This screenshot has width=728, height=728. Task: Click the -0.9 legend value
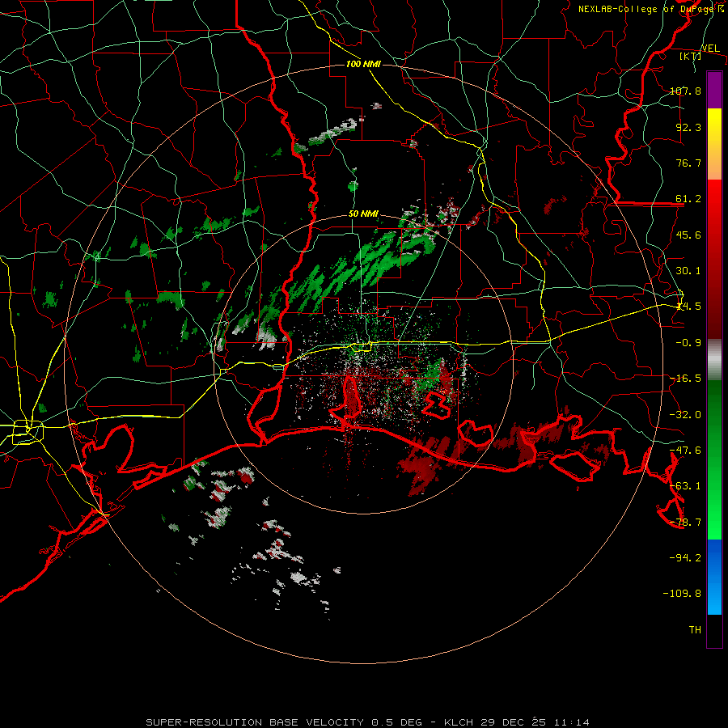(x=688, y=342)
